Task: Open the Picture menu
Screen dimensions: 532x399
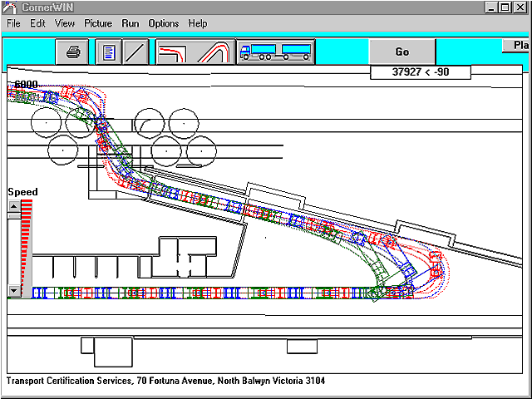Action: click(98, 23)
